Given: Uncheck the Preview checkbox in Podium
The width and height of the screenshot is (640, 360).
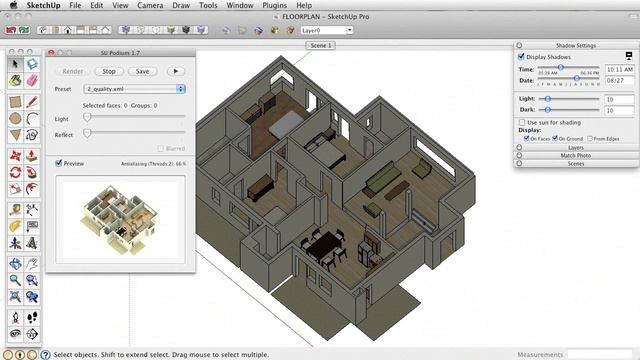Looking at the screenshot, I should click(x=58, y=163).
